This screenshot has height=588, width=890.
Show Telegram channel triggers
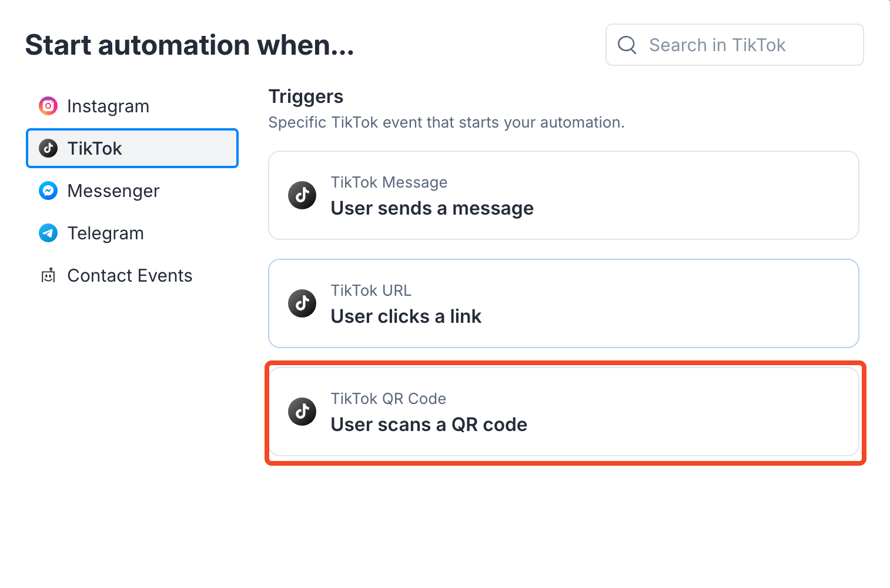click(x=106, y=233)
